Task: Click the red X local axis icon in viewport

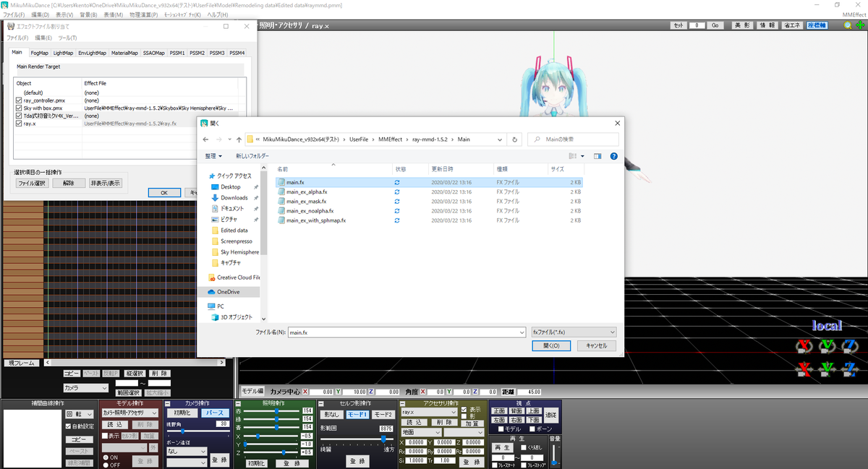Action: [x=803, y=345]
